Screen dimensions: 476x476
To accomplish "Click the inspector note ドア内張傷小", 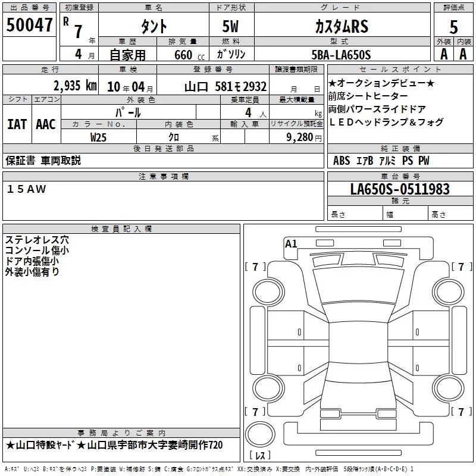I will (32, 261).
